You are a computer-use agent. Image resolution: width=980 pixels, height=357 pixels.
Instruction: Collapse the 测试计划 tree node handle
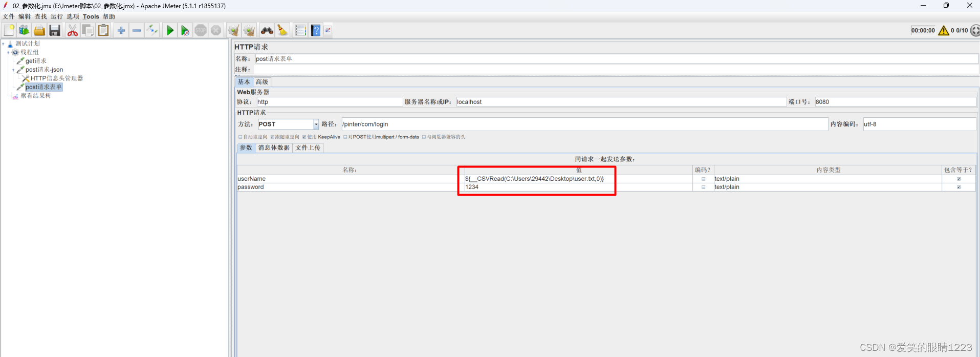point(3,44)
